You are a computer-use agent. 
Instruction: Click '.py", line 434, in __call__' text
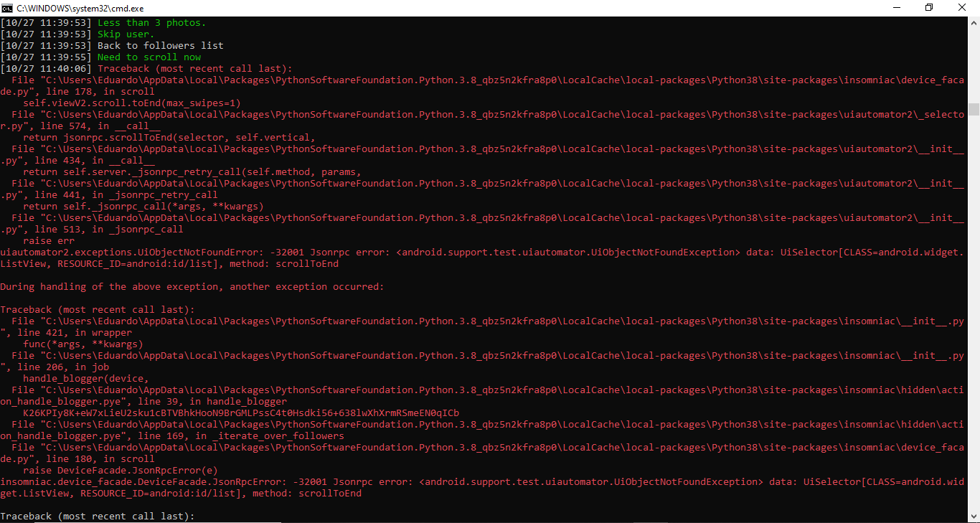point(77,161)
